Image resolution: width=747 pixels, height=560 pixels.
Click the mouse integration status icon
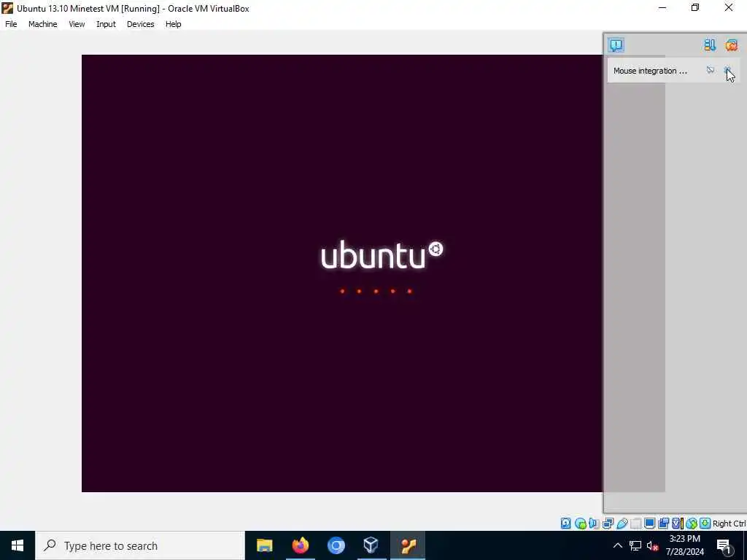click(692, 524)
